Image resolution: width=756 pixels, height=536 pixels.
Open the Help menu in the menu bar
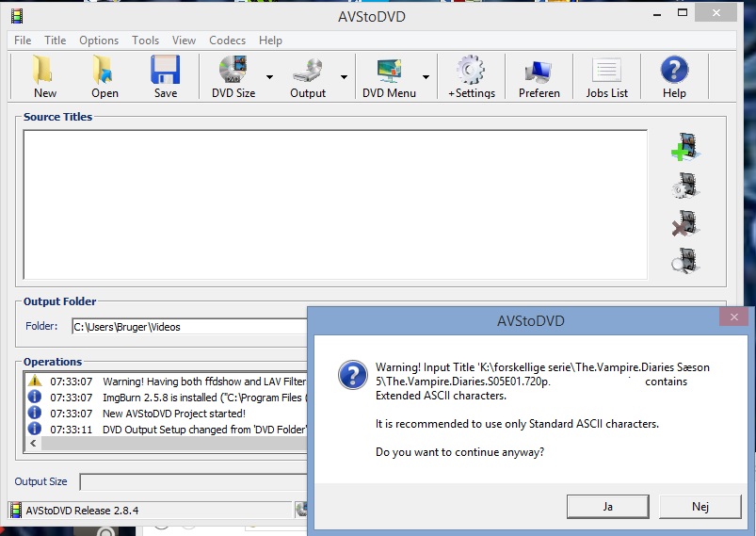click(270, 41)
